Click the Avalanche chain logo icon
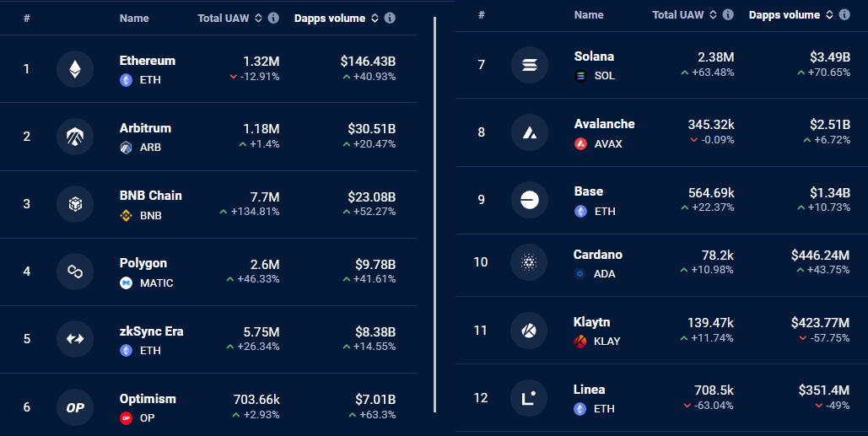868x436 pixels. 530,132
